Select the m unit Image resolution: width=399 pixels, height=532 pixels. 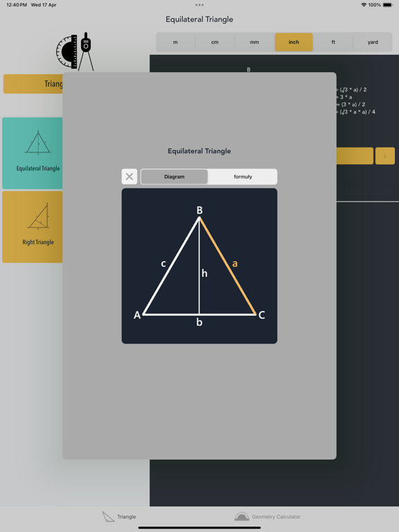[x=175, y=42]
